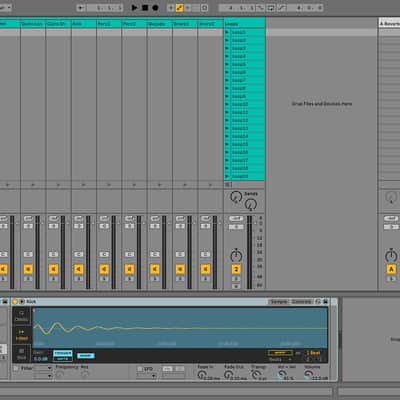This screenshot has width=400, height=400.
Task: Launch the loop12 clip with its play triangle
Action: 227,120
